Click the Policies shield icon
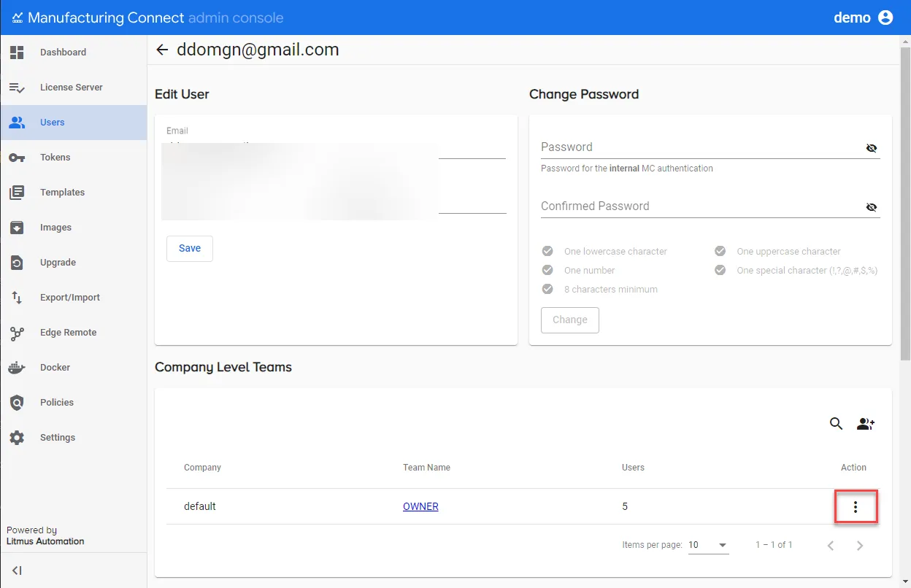This screenshot has height=588, width=911. (17, 403)
